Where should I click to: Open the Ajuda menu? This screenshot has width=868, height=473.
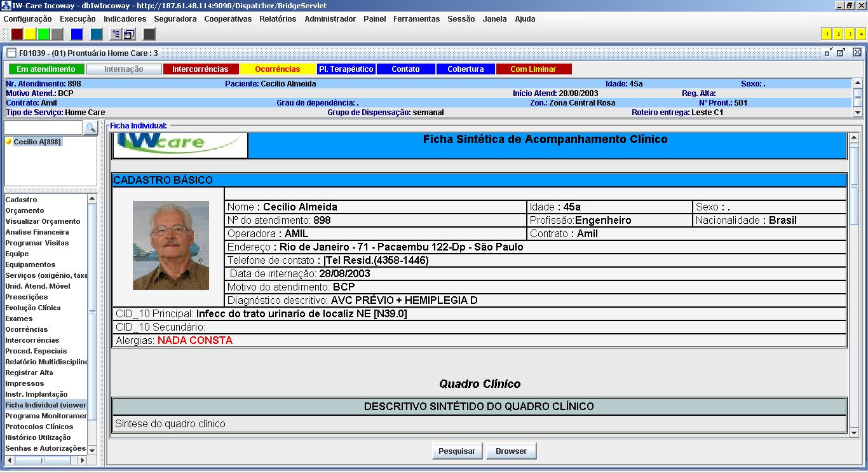[x=525, y=19]
